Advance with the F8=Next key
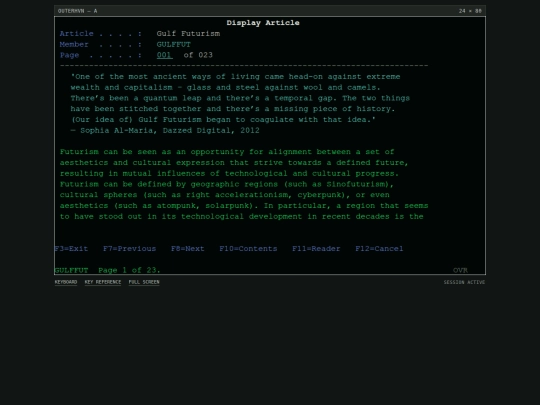The height and width of the screenshot is (405, 540). coord(188,249)
